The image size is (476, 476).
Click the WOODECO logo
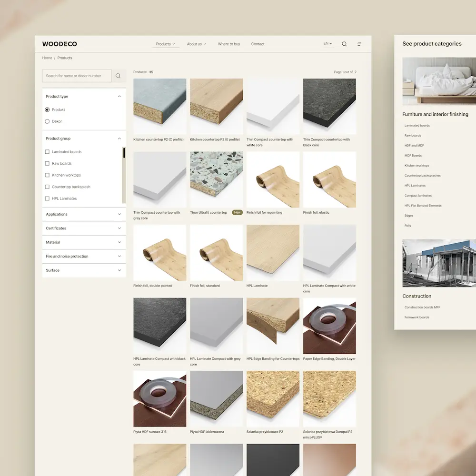point(59,44)
